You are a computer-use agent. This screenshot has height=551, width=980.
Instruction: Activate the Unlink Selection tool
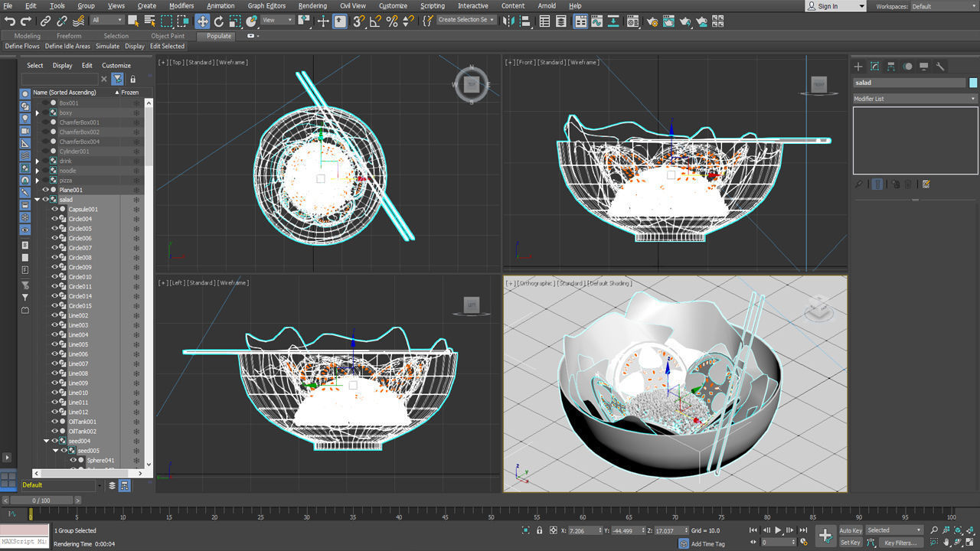point(62,21)
